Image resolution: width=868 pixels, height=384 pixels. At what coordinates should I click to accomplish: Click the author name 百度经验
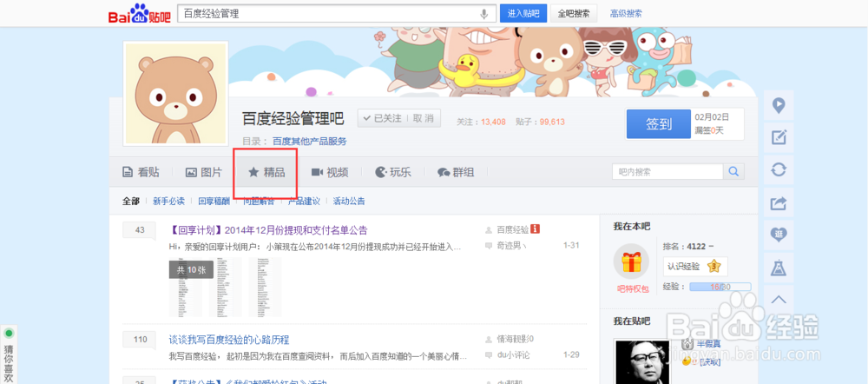[513, 229]
